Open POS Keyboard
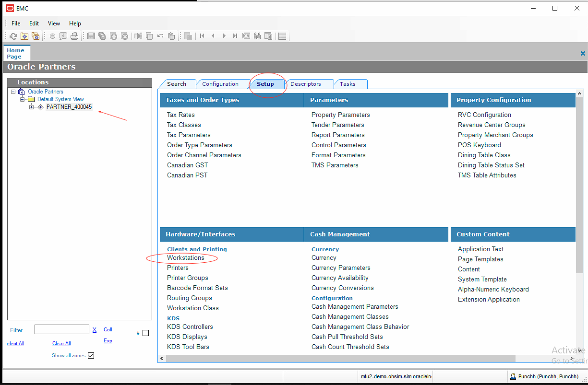 (480, 145)
